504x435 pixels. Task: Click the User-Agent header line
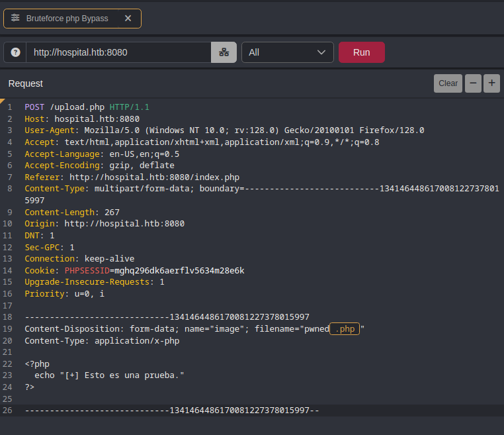point(224,130)
